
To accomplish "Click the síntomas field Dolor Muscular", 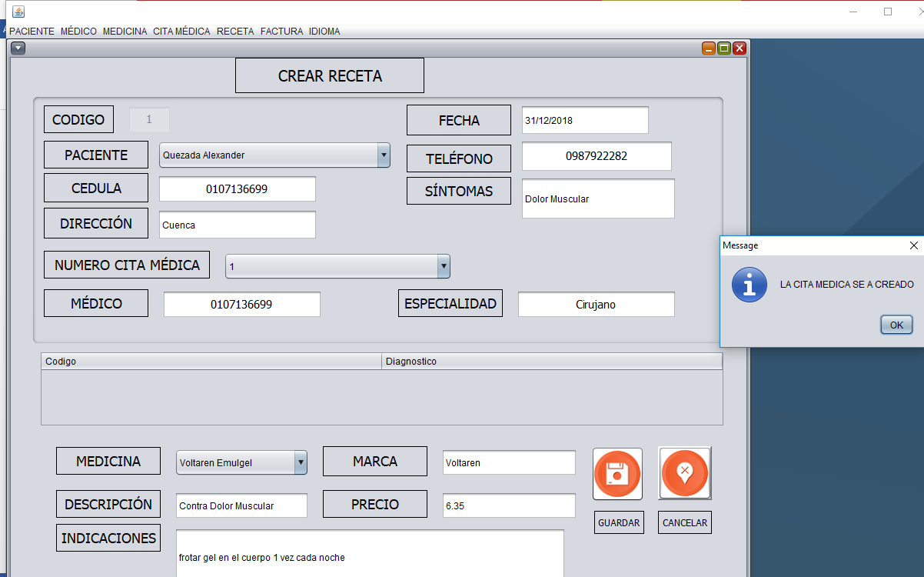I will click(598, 198).
